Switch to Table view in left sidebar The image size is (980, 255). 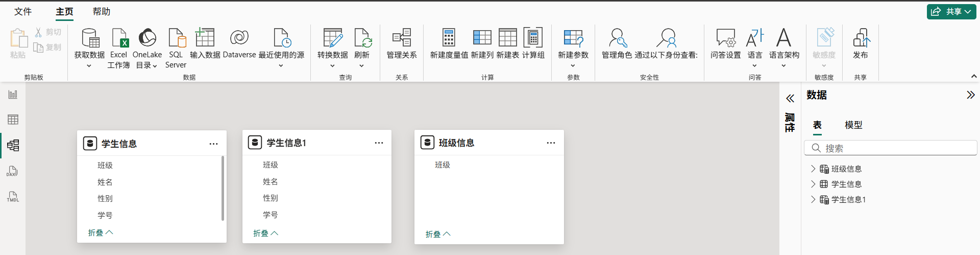coord(13,120)
